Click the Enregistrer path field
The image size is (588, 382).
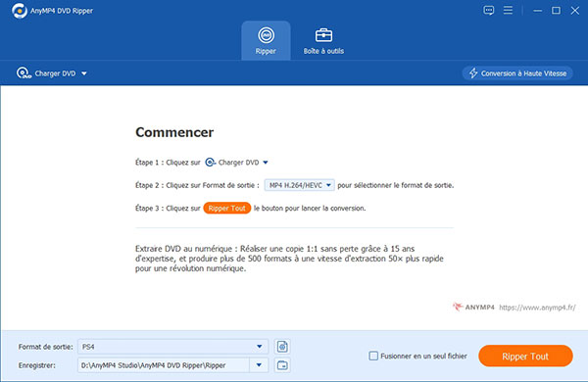164,365
